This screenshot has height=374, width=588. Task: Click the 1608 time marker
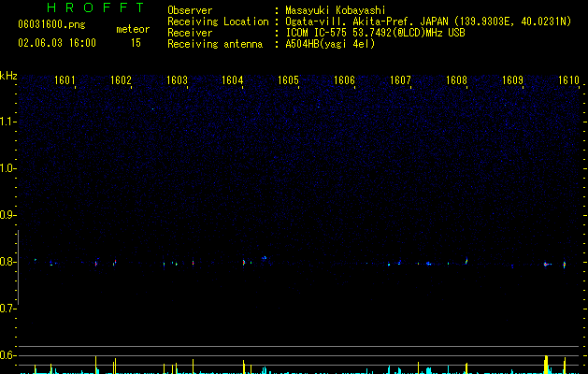point(456,80)
